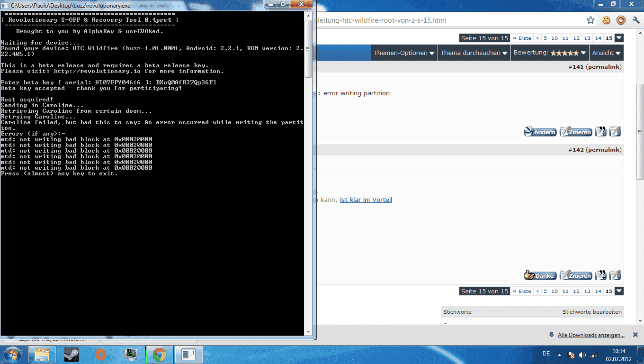Click Zitieren on post #141
Screen dimensions: 644x364
pos(576,132)
